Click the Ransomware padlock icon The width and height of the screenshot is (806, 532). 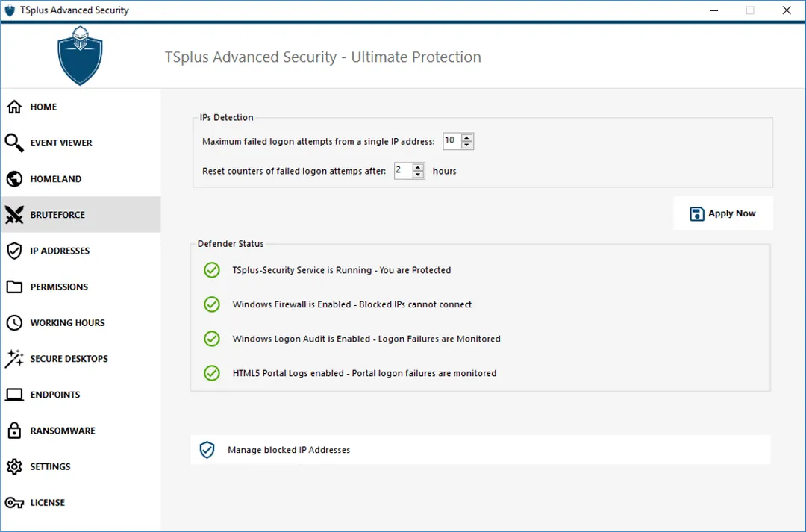click(x=14, y=431)
